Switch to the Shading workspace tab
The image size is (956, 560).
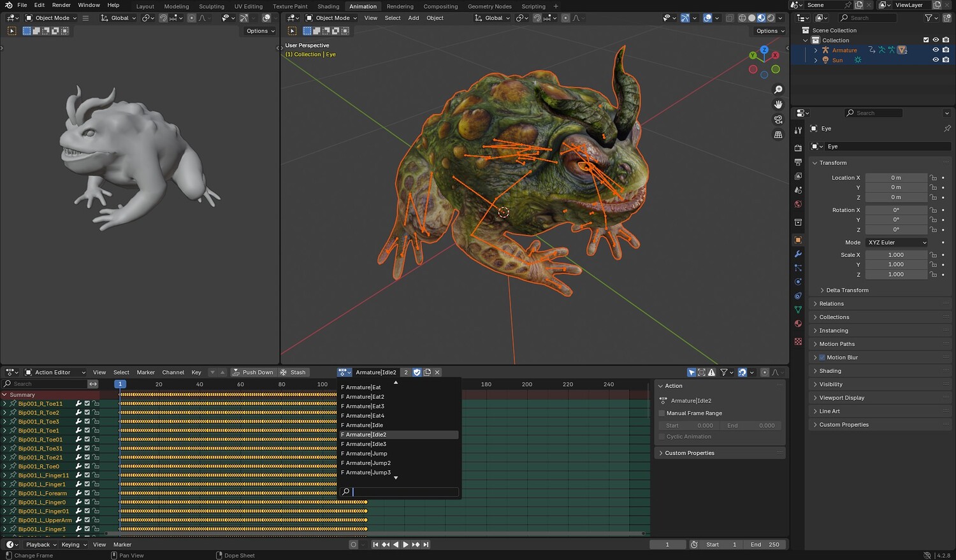(328, 6)
